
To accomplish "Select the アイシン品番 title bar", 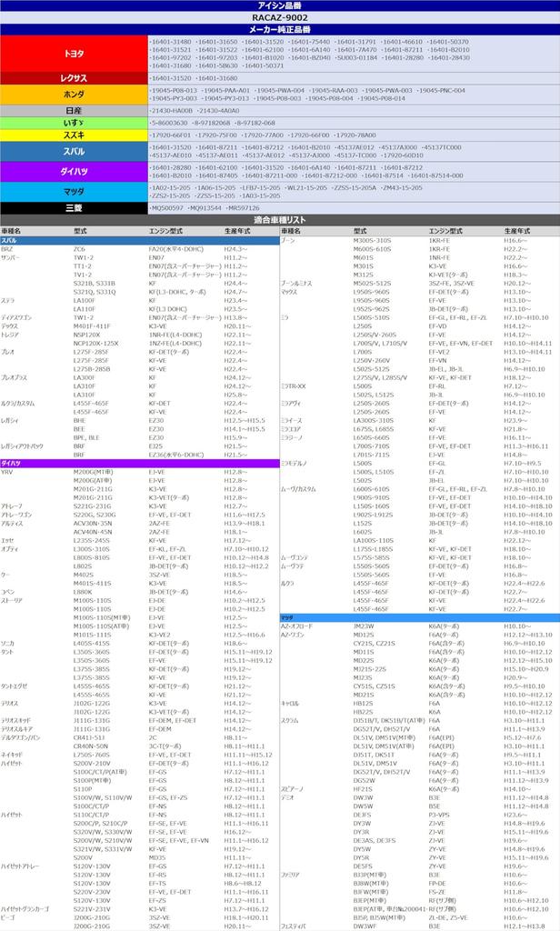I will 280,5.
